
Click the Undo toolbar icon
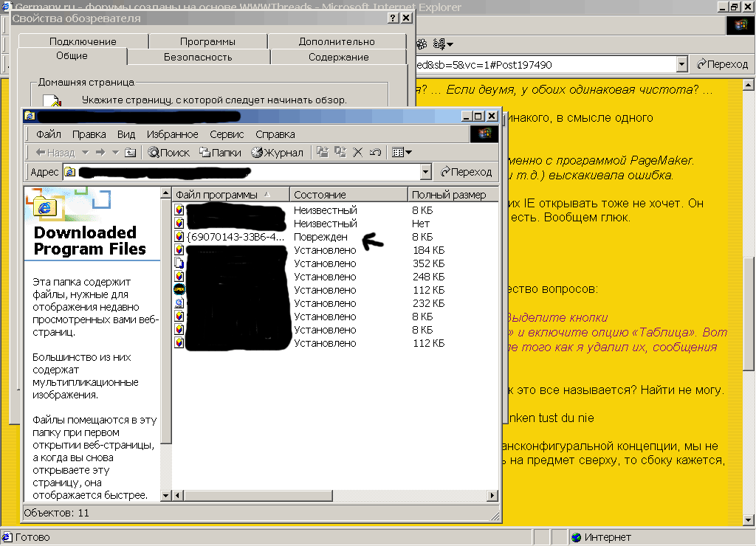point(375,153)
